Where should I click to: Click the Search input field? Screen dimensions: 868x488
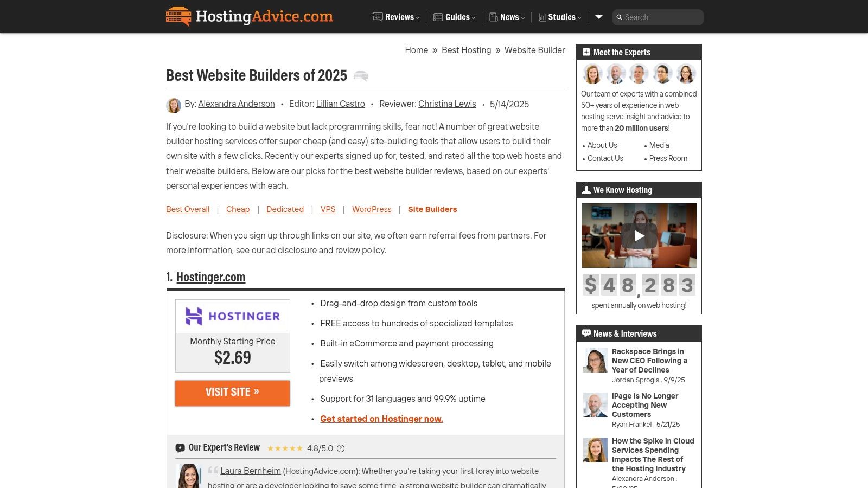coord(658,17)
